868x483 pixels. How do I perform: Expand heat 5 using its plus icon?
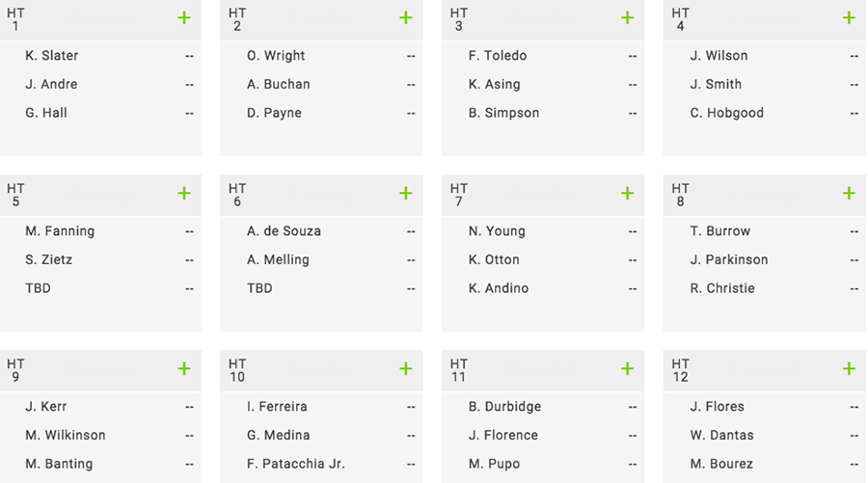pyautogui.click(x=184, y=193)
